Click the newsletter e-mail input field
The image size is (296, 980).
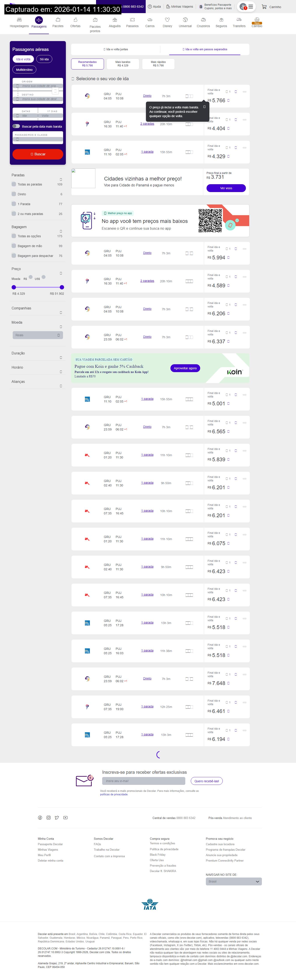pyautogui.click(x=144, y=781)
